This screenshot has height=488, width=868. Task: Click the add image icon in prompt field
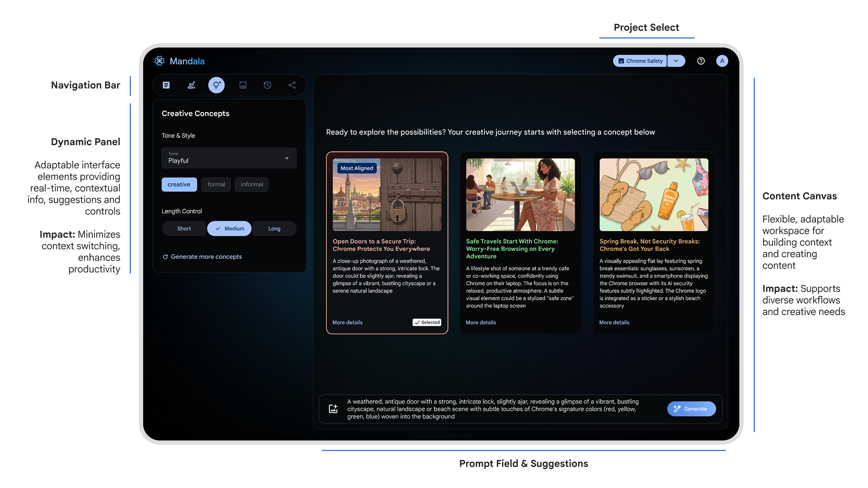pyautogui.click(x=333, y=409)
